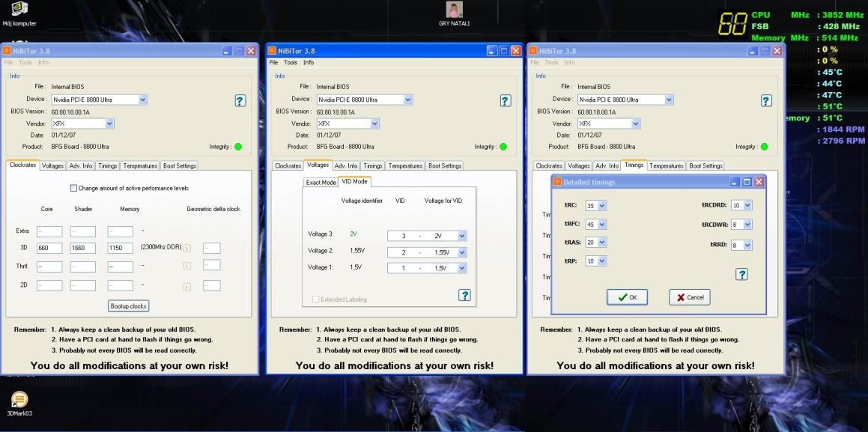Image resolution: width=868 pixels, height=432 pixels.
Task: Click the help question icon in middle NiBiTor Info section
Action: (x=505, y=100)
